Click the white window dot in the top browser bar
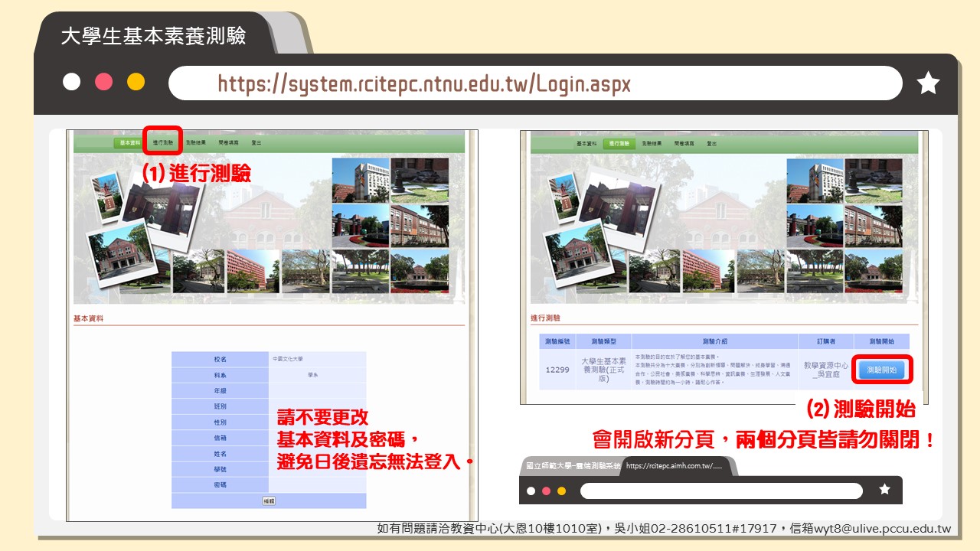 [x=71, y=82]
